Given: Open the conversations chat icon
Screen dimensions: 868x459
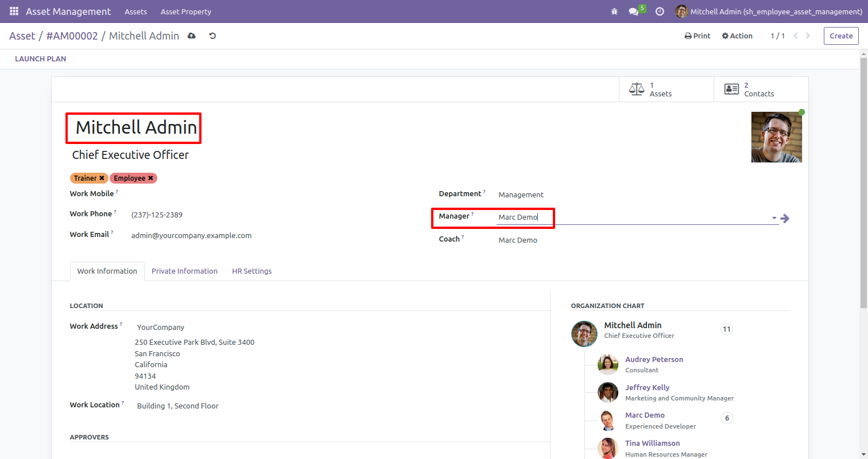Looking at the screenshot, I should coord(634,11).
